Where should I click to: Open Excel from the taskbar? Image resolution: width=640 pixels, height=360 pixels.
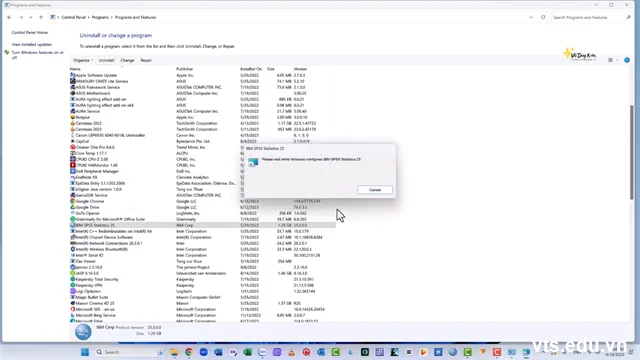point(247,352)
